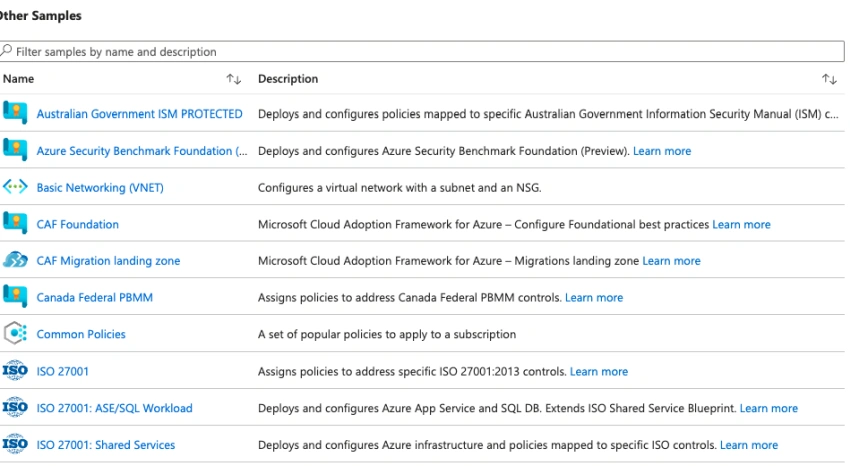The height and width of the screenshot is (466, 850).
Task: Click the CAF Foundation blueprint icon
Action: 15,223
